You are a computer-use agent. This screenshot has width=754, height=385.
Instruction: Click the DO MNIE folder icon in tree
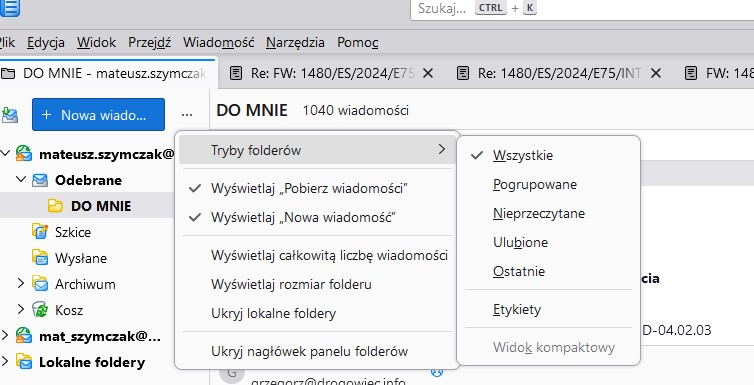pos(56,206)
